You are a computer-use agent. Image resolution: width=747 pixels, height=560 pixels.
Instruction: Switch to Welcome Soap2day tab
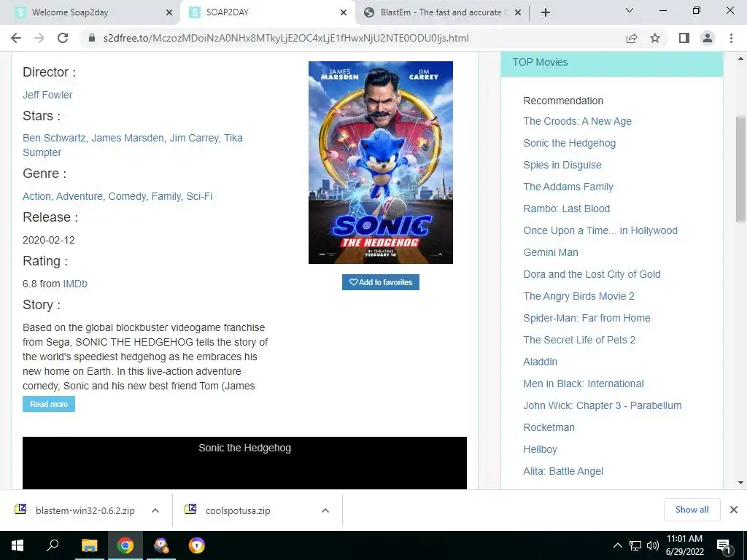click(x=90, y=12)
